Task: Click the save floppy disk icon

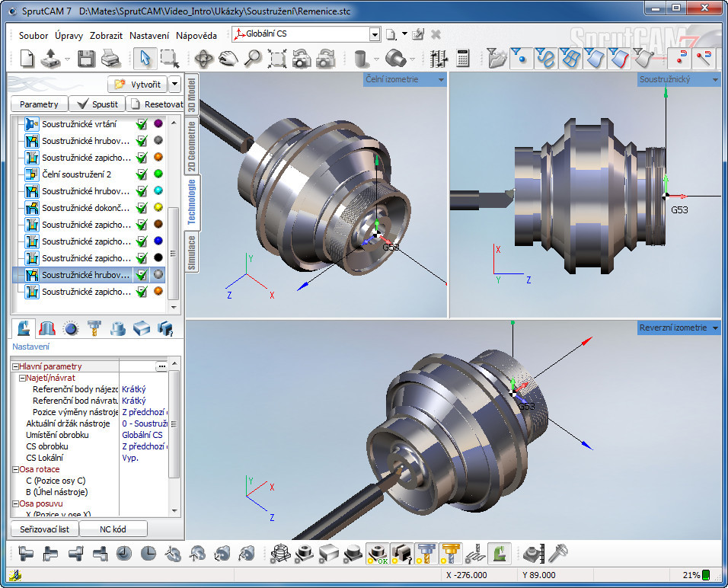Action: click(x=86, y=59)
